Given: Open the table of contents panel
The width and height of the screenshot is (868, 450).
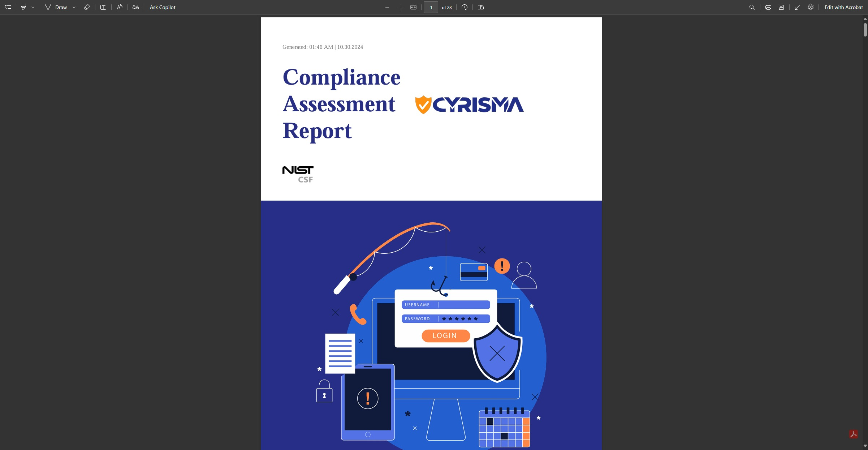Looking at the screenshot, I should pos(8,7).
